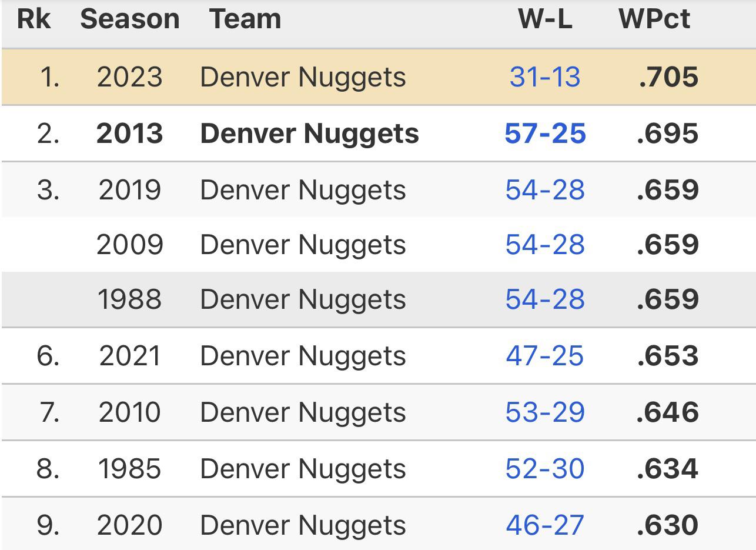Select the highlighted 2023 season cell

coord(130,78)
